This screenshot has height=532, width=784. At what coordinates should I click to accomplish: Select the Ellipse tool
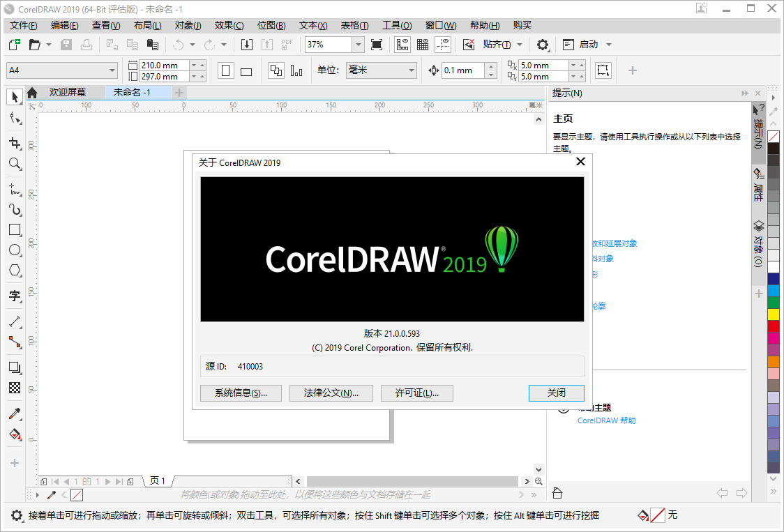pyautogui.click(x=15, y=250)
